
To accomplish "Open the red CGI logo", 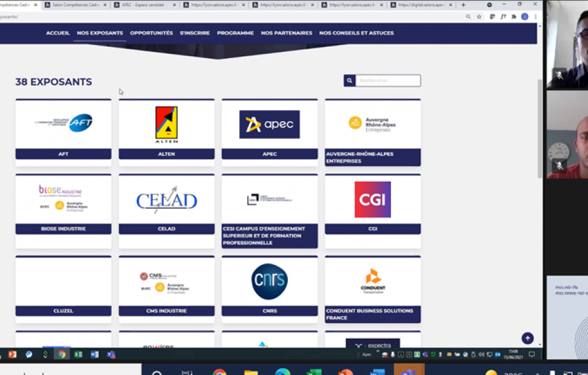I will click(x=373, y=199).
